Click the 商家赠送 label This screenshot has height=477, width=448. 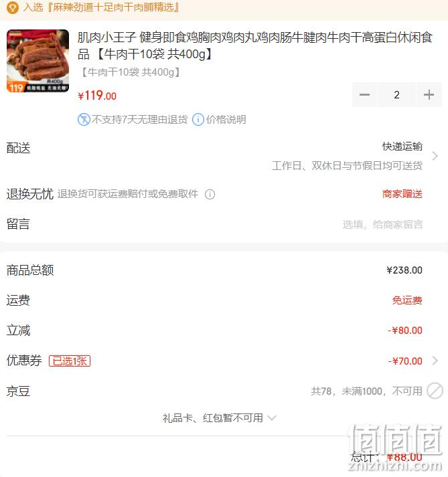click(402, 194)
